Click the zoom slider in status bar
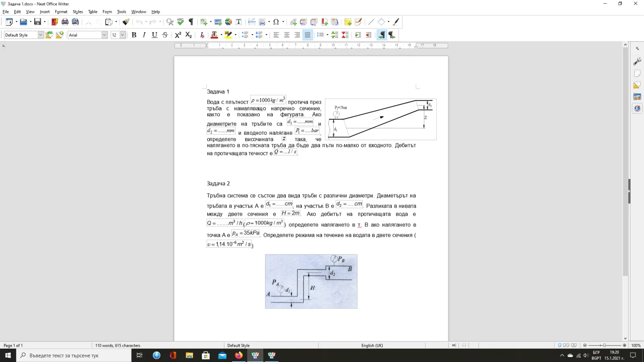This screenshot has height=362, width=644. coord(605,346)
